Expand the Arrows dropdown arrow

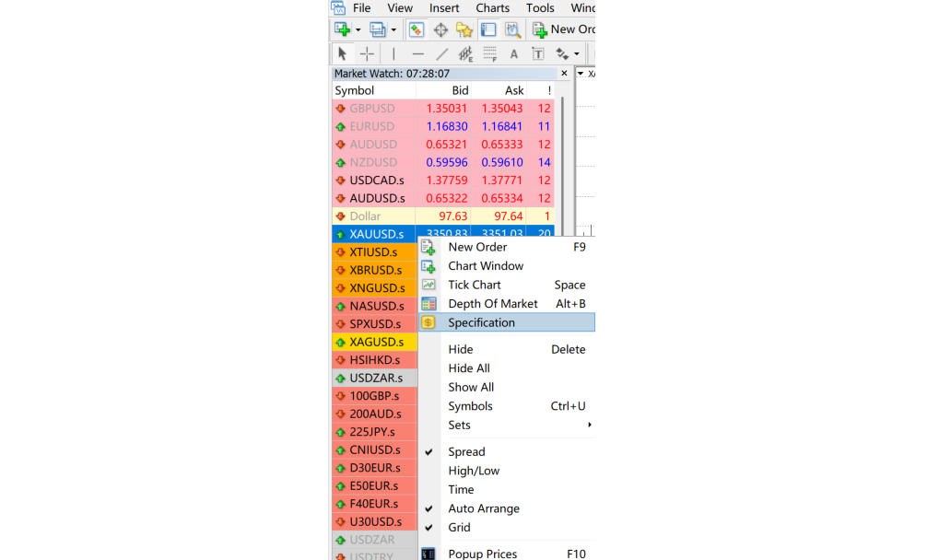pyautogui.click(x=577, y=54)
